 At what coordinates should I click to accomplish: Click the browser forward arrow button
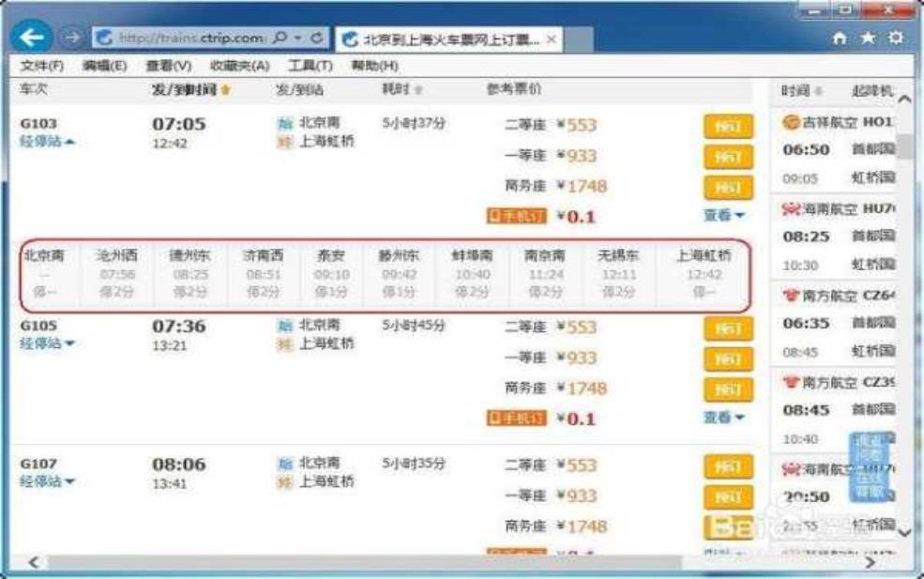pos(71,38)
